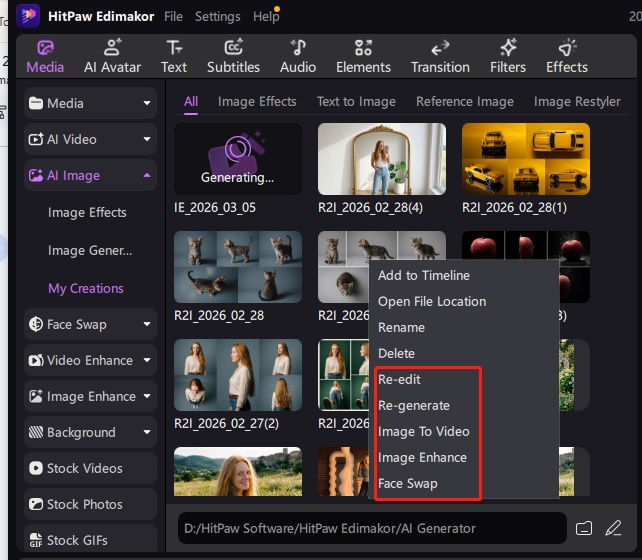The width and height of the screenshot is (642, 560).
Task: Collapse the AI Image sidebar section
Action: tap(90, 175)
